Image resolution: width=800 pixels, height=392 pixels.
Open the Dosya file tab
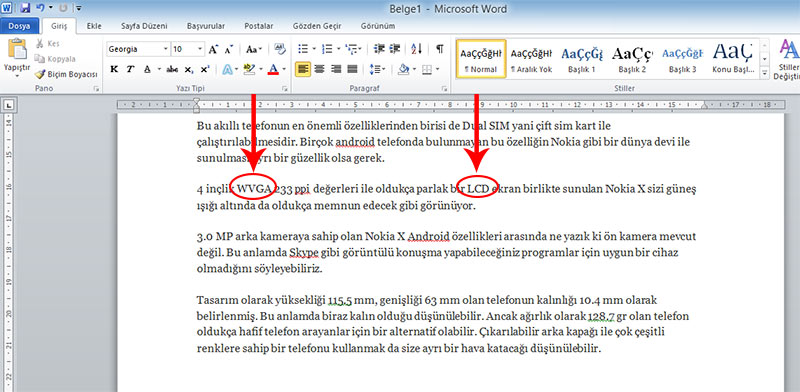[19, 26]
